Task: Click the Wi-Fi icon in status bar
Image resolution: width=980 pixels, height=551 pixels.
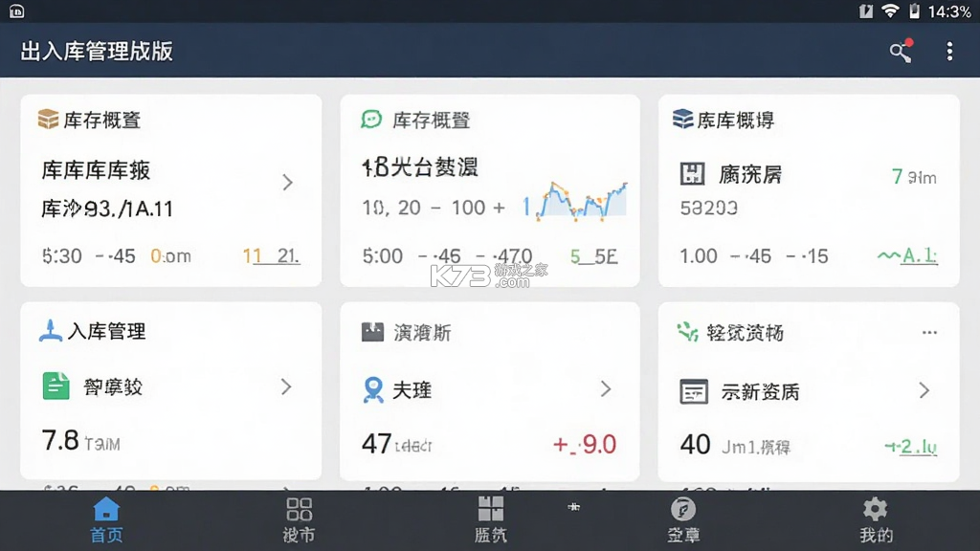Action: (890, 11)
